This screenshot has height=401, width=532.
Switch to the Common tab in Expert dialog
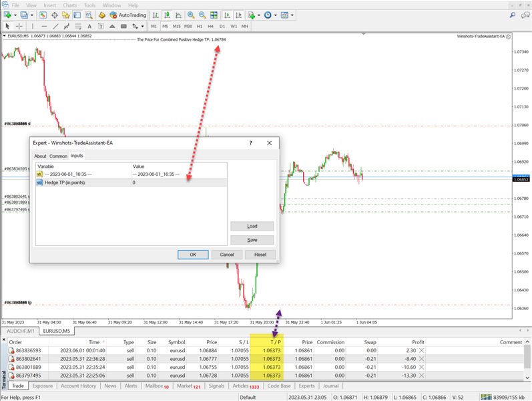[x=58, y=156]
